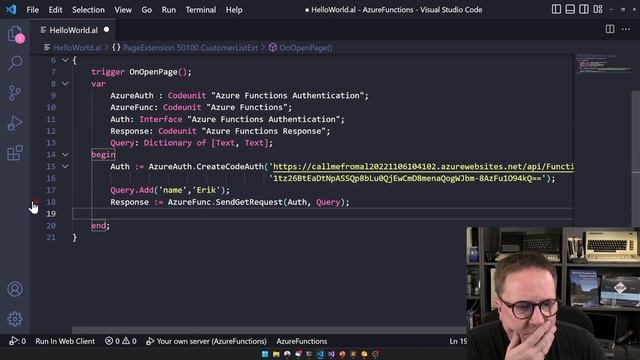Collapse the var section fold arrow on line 8
Screen dimensions: 640x360
(x=65, y=84)
